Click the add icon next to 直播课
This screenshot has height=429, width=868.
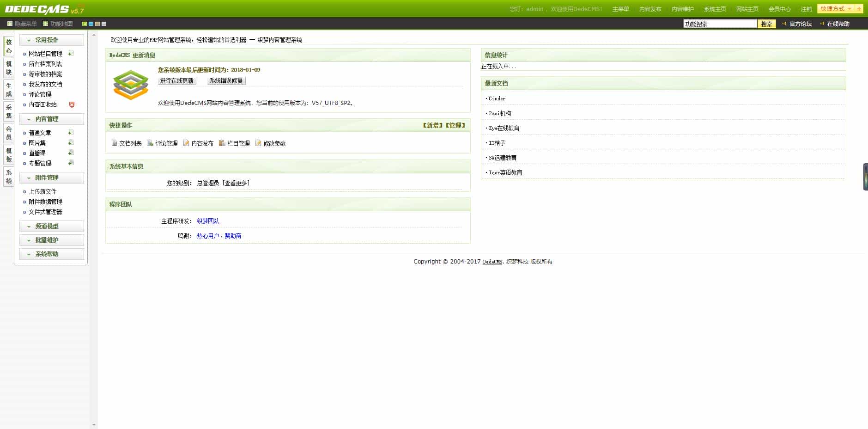tap(71, 153)
